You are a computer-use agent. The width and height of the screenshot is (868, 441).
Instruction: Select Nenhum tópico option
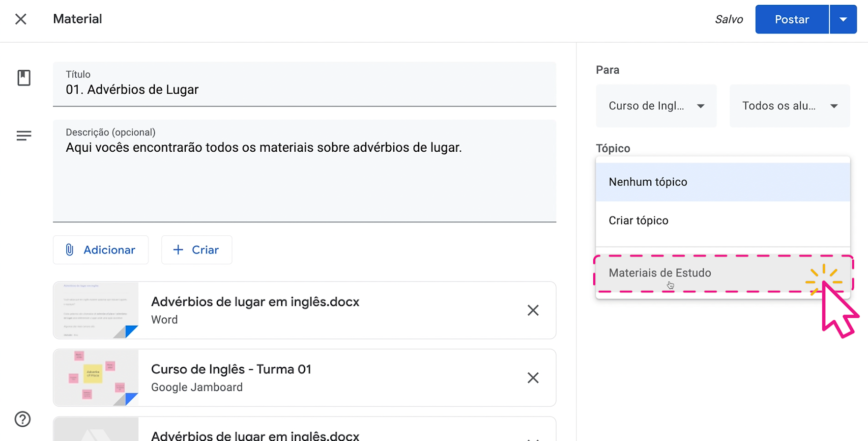[x=723, y=182]
